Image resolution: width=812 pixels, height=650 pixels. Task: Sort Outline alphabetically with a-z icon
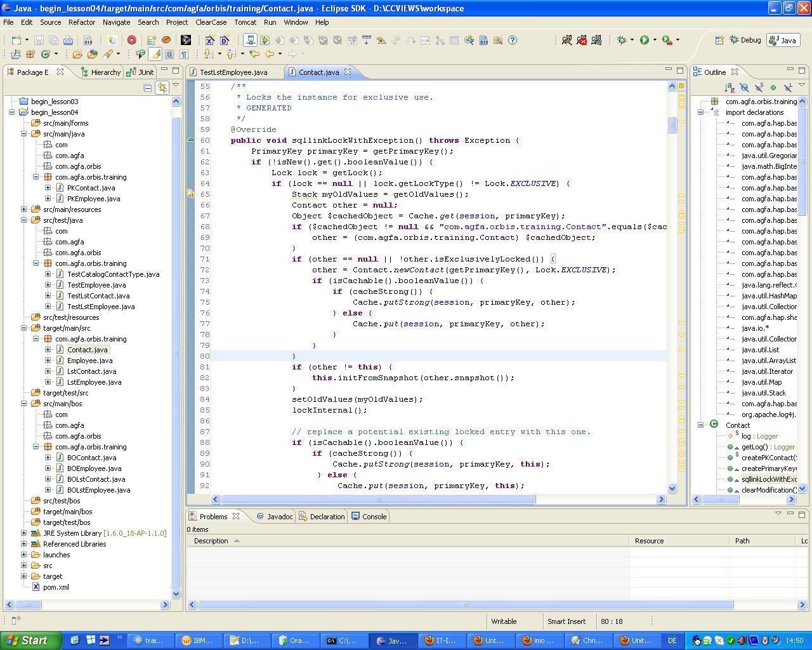[x=730, y=88]
